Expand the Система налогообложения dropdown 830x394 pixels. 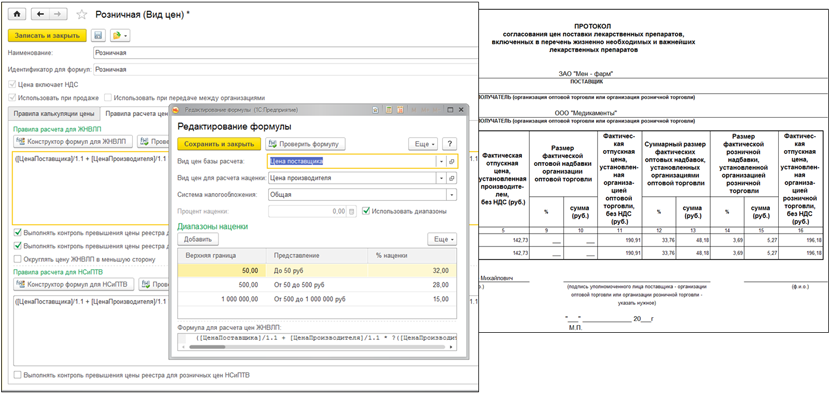point(452,194)
